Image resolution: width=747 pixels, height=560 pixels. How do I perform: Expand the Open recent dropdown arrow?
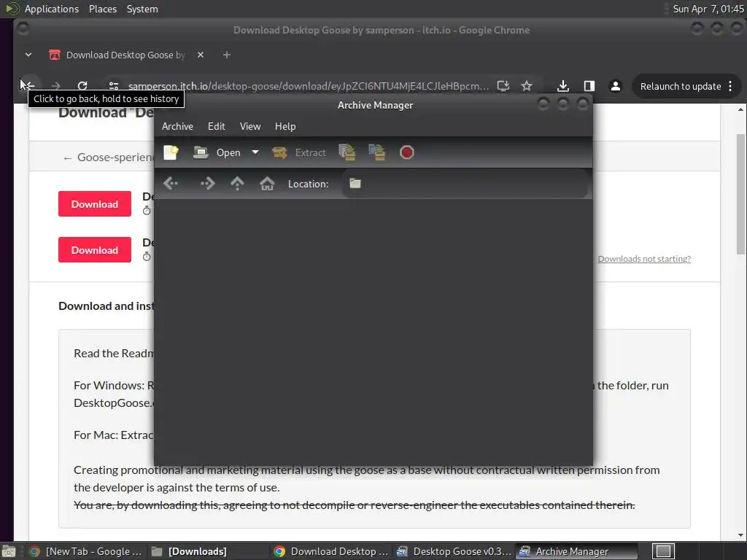pos(255,152)
